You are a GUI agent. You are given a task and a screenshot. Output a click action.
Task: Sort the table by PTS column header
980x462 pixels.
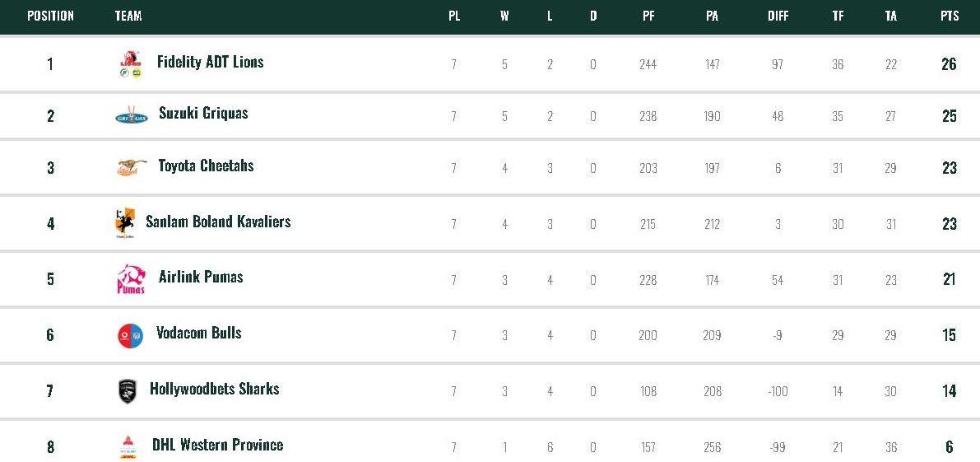pyautogui.click(x=950, y=16)
